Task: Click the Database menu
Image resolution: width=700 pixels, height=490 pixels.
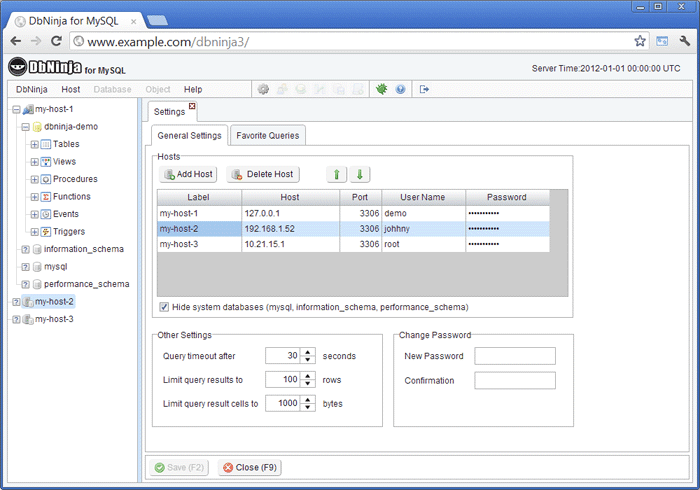Action: coord(112,89)
